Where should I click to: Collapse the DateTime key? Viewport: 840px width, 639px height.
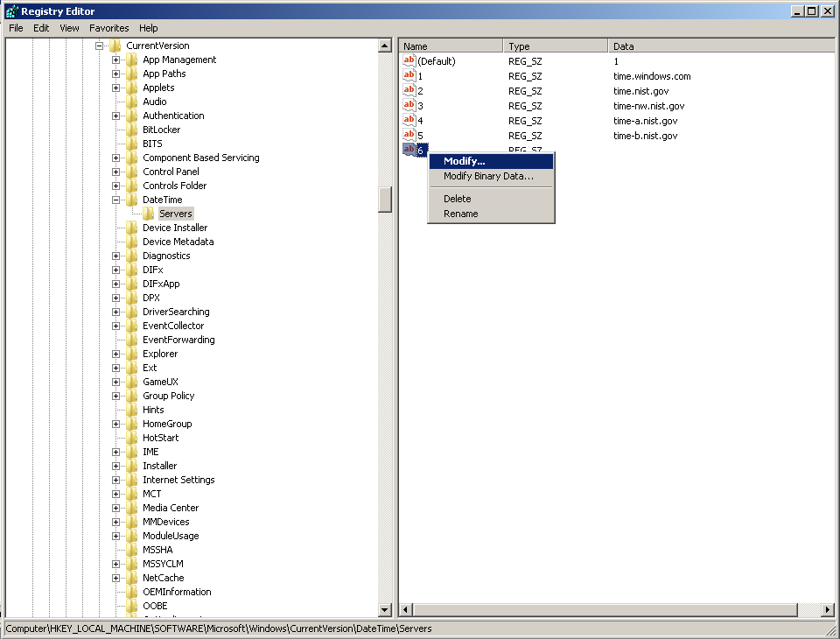click(x=115, y=200)
